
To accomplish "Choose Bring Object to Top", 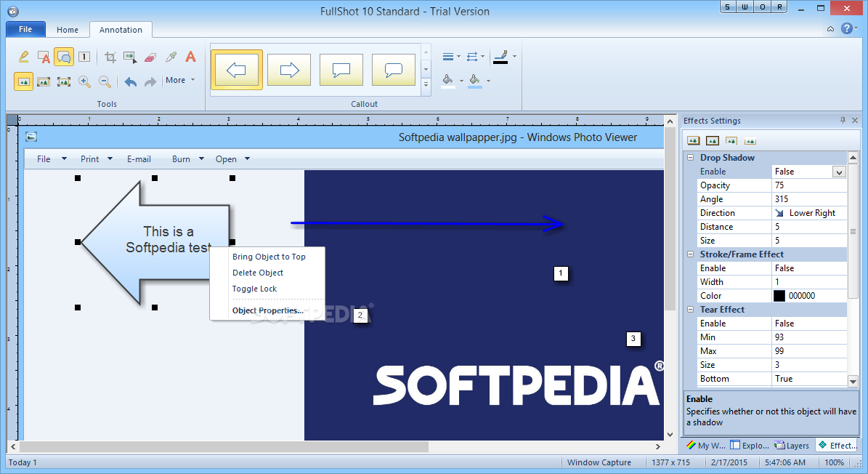I will tap(269, 257).
